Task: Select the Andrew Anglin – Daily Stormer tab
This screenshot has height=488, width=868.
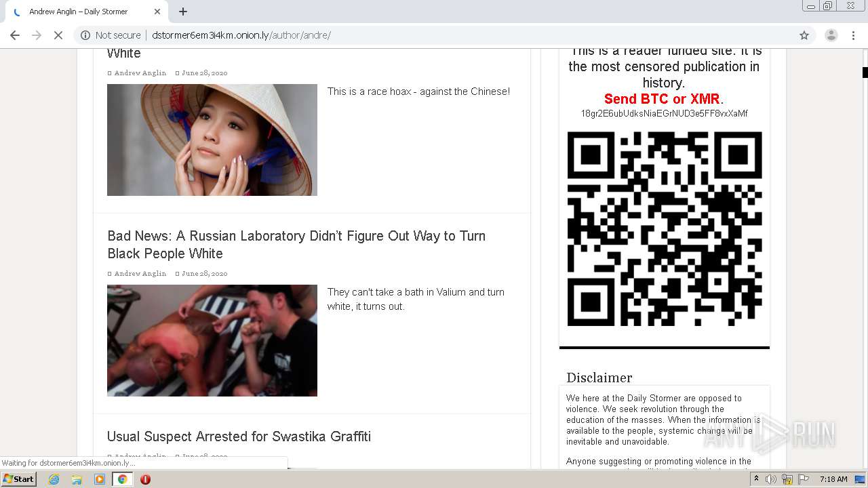Action: click(x=86, y=12)
